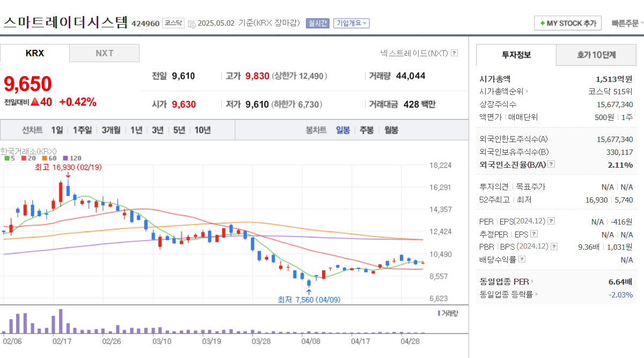The width and height of the screenshot is (644, 358).
Task: Toggle the 60-day moving average legend
Action: click(x=47, y=158)
